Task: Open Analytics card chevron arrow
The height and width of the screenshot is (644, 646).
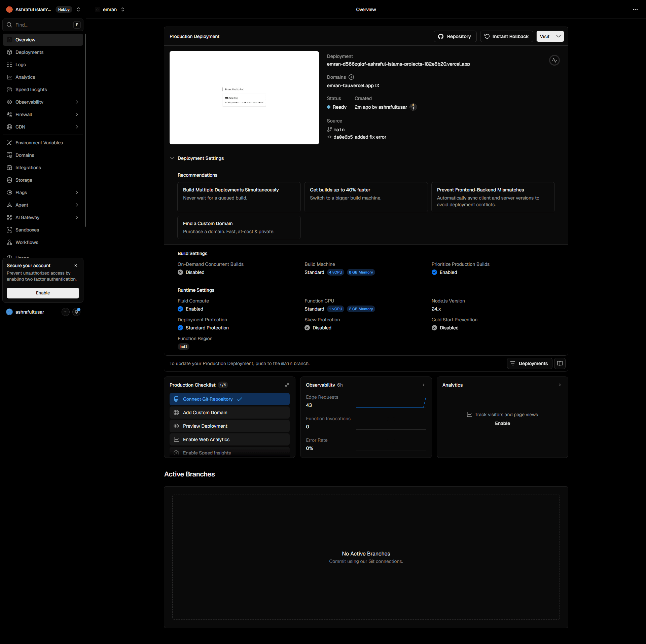Action: click(560, 385)
